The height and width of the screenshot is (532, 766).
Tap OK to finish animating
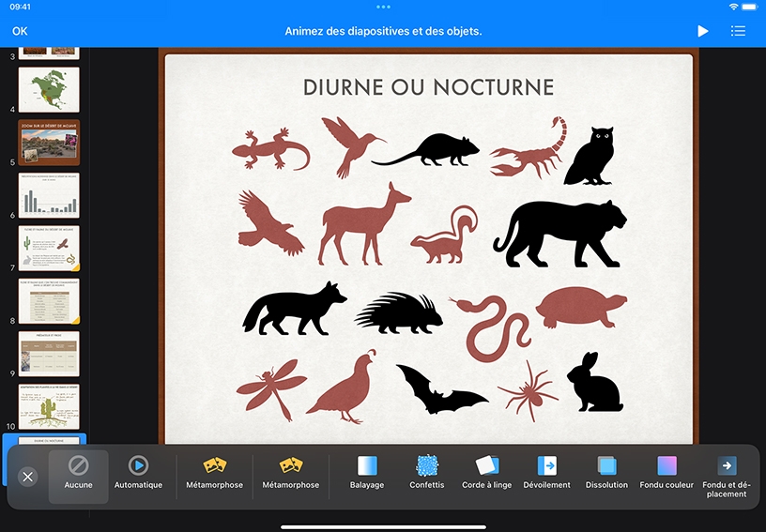(20, 31)
